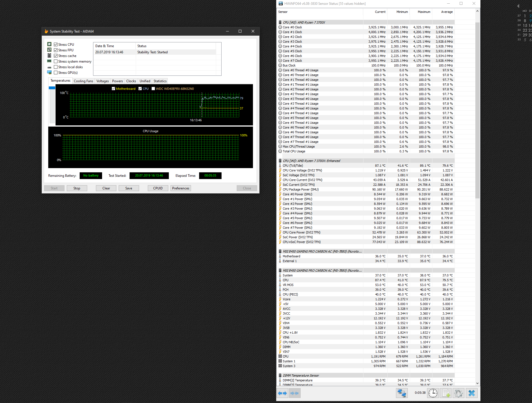532x403 pixels.
Task: Select the 'DIMM[2] Temperature' sensor row
Action: point(366,380)
